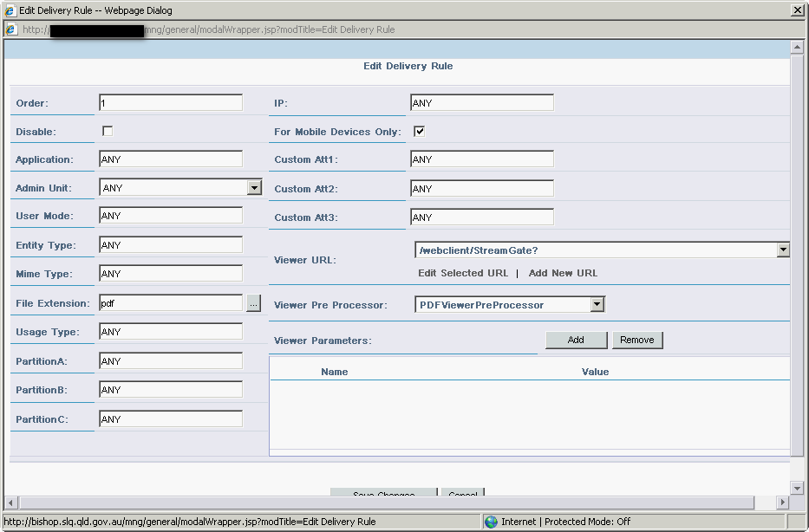
Task: Expand the Viewer URL dropdown
Action: pyautogui.click(x=783, y=250)
